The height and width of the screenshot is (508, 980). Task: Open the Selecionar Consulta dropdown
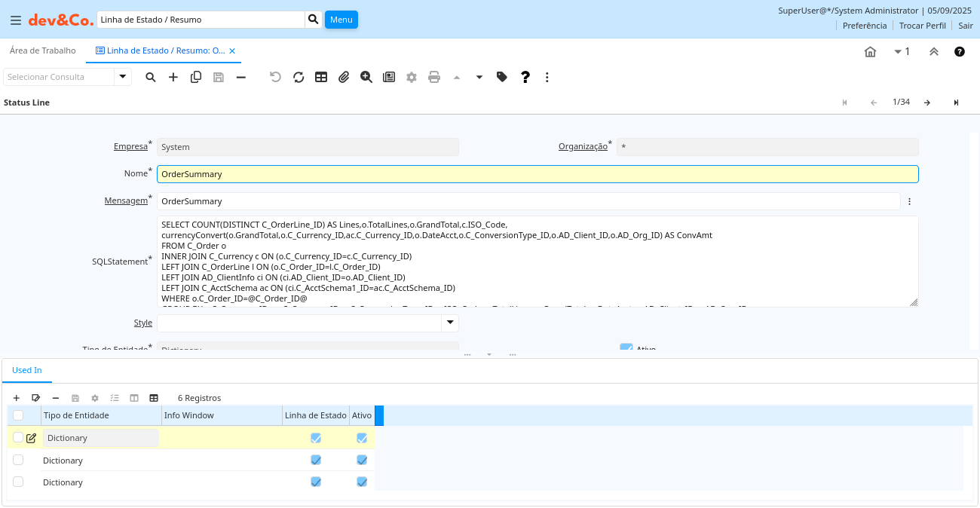[123, 77]
